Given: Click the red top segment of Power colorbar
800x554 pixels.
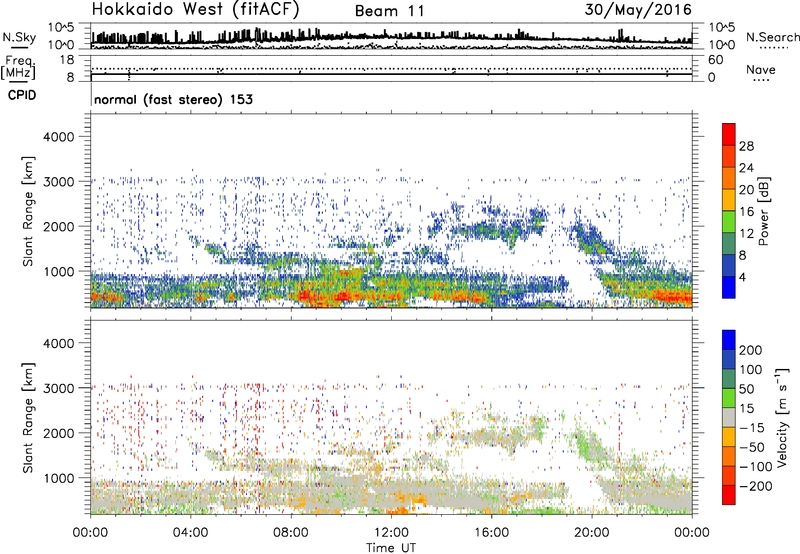Looking at the screenshot, I should coord(729,134).
